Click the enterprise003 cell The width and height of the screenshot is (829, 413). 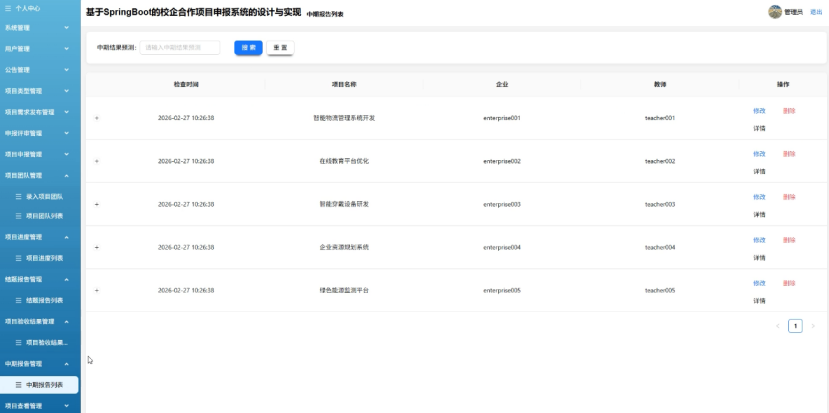point(502,204)
